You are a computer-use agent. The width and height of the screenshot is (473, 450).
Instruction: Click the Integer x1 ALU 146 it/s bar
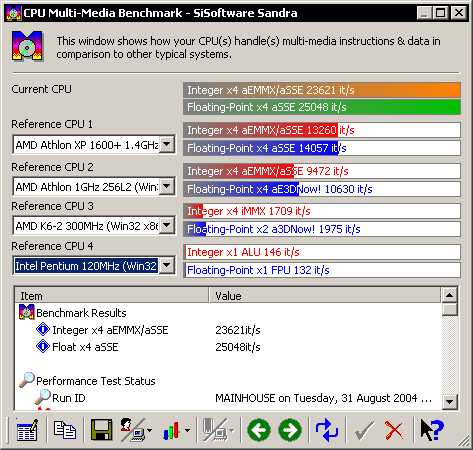click(x=322, y=252)
